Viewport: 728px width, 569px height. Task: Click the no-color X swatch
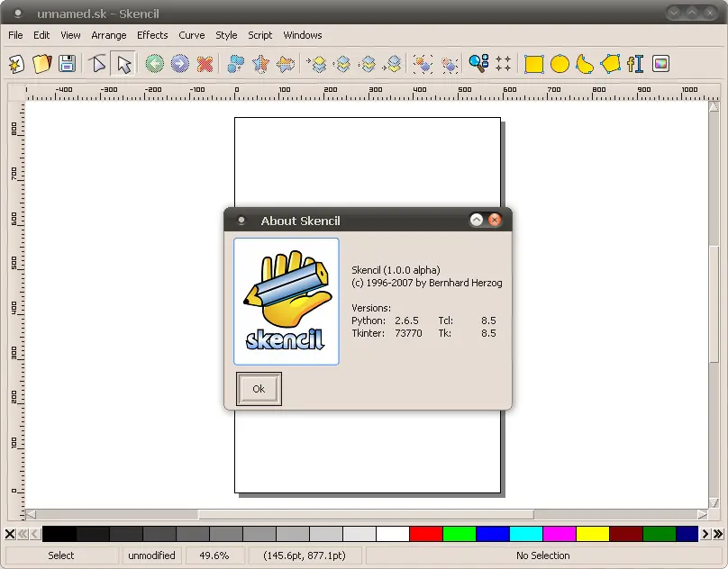(x=10, y=534)
